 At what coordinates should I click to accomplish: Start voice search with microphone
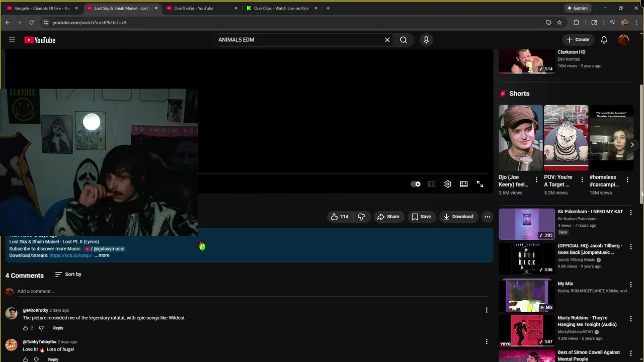click(x=426, y=40)
